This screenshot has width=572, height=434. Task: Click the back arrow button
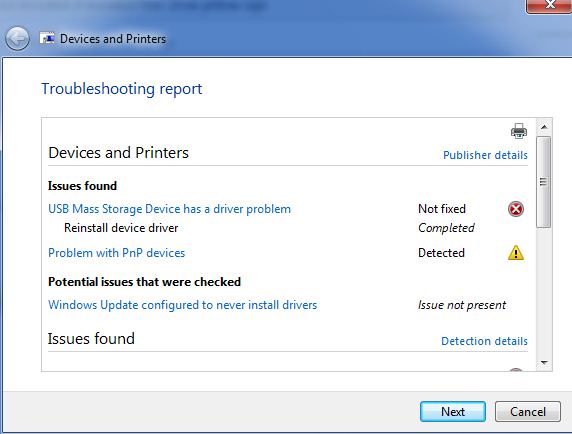(17, 38)
